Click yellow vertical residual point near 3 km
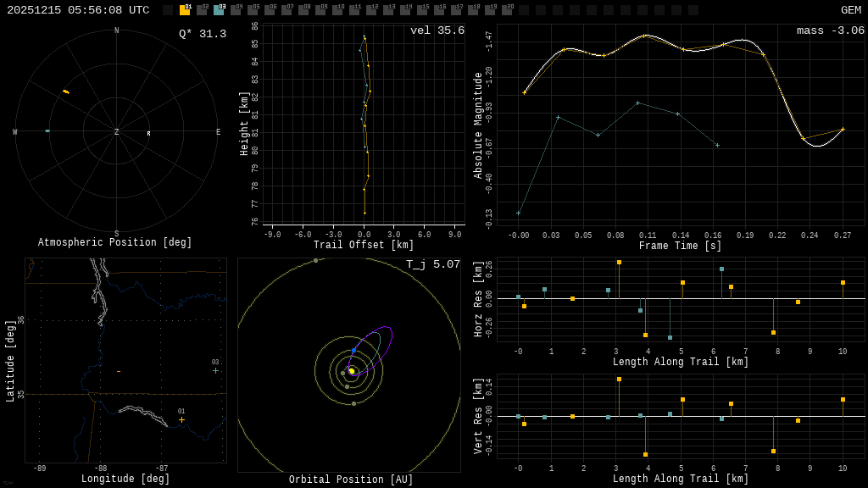Screen dimensions: 868x488 (619, 380)
